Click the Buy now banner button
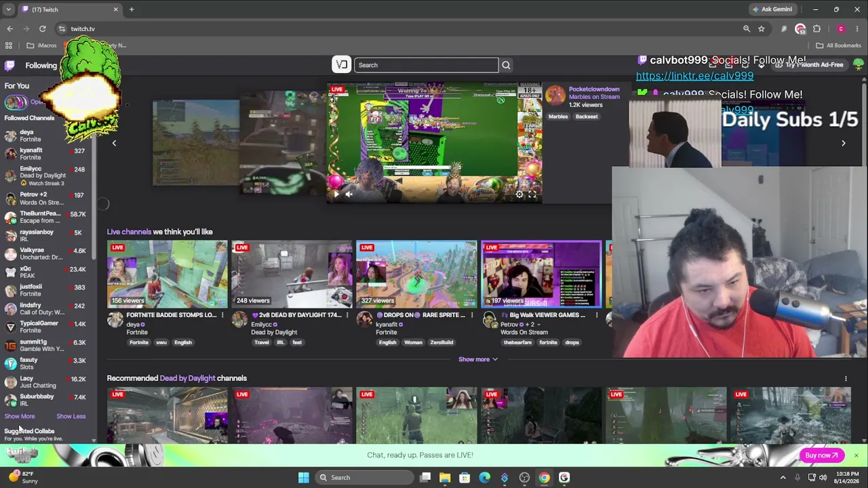The image size is (868, 488). point(821,455)
